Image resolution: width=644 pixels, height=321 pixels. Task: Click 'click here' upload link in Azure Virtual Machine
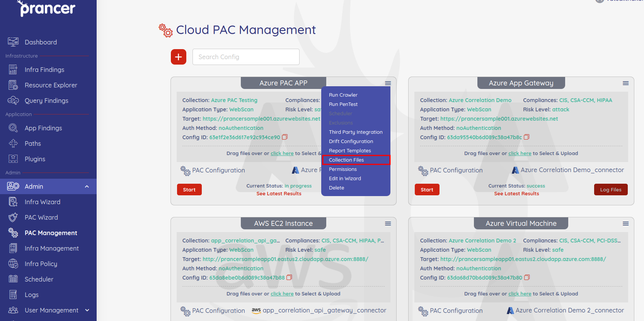[x=520, y=294]
